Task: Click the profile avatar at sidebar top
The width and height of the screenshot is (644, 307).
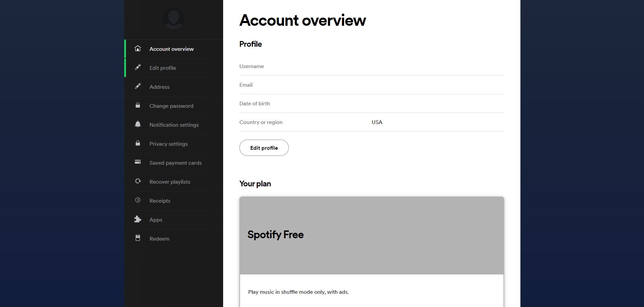Action: tap(174, 18)
